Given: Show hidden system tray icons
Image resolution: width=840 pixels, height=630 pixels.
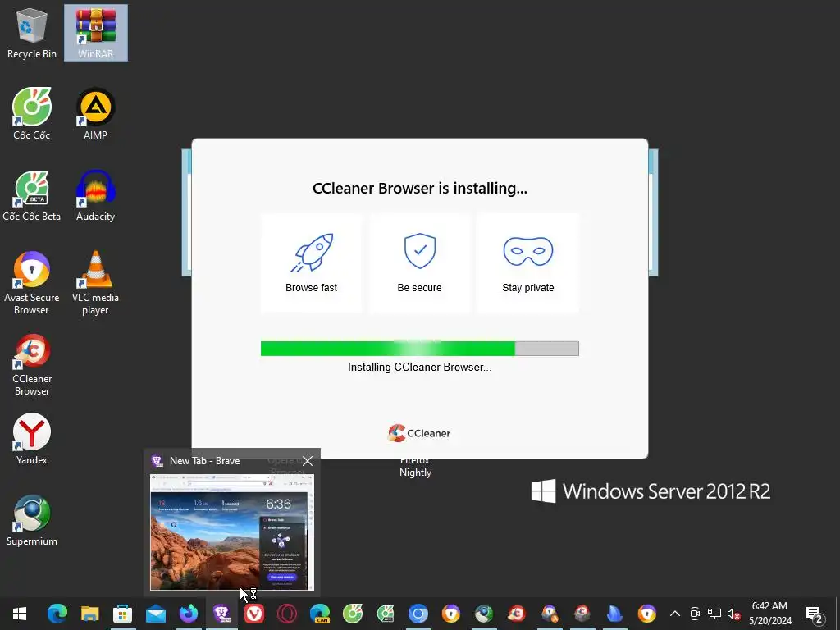Looking at the screenshot, I should pyautogui.click(x=675, y=614).
